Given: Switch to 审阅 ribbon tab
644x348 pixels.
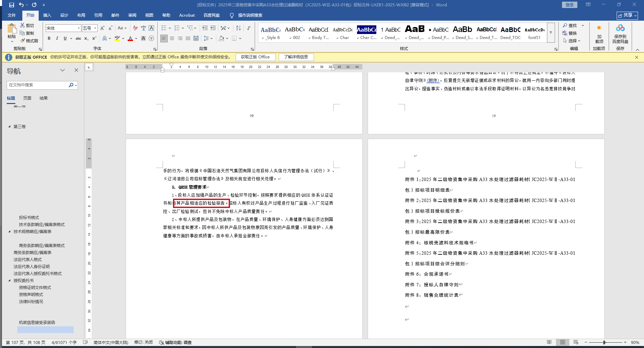Looking at the screenshot, I should [x=132, y=15].
